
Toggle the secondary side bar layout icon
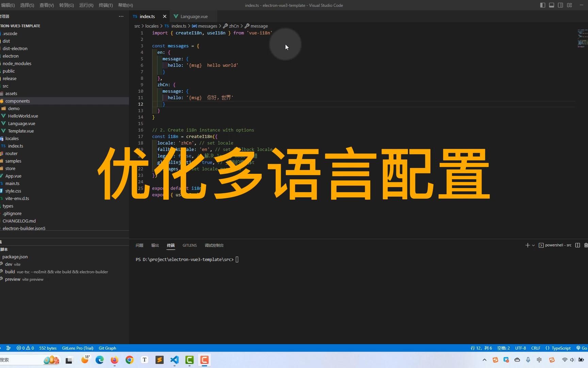[560, 5]
